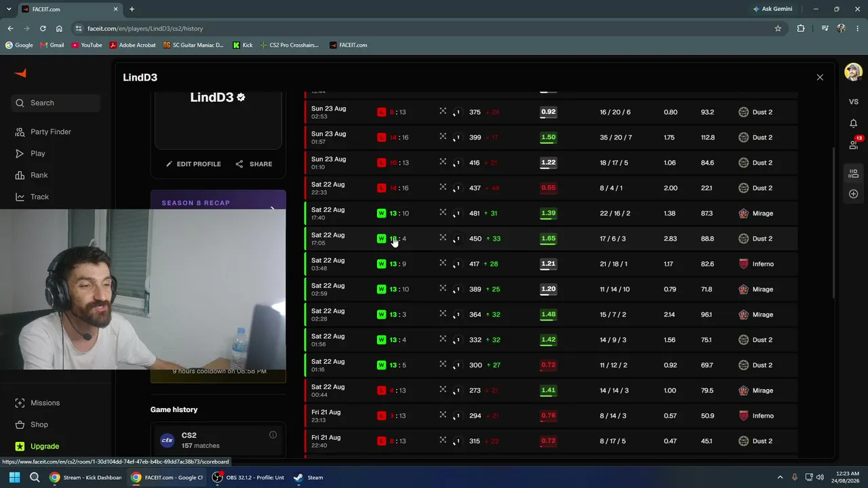Open Missions in the sidebar
868x488 pixels.
tap(45, 403)
